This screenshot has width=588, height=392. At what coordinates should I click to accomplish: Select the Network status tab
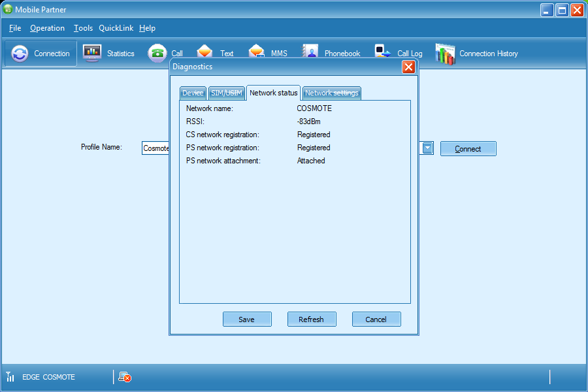pos(273,93)
